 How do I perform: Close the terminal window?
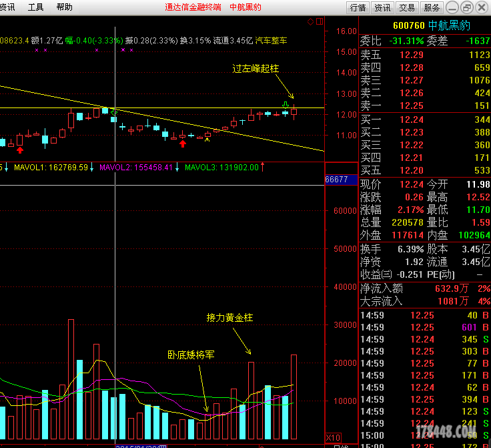482,7
